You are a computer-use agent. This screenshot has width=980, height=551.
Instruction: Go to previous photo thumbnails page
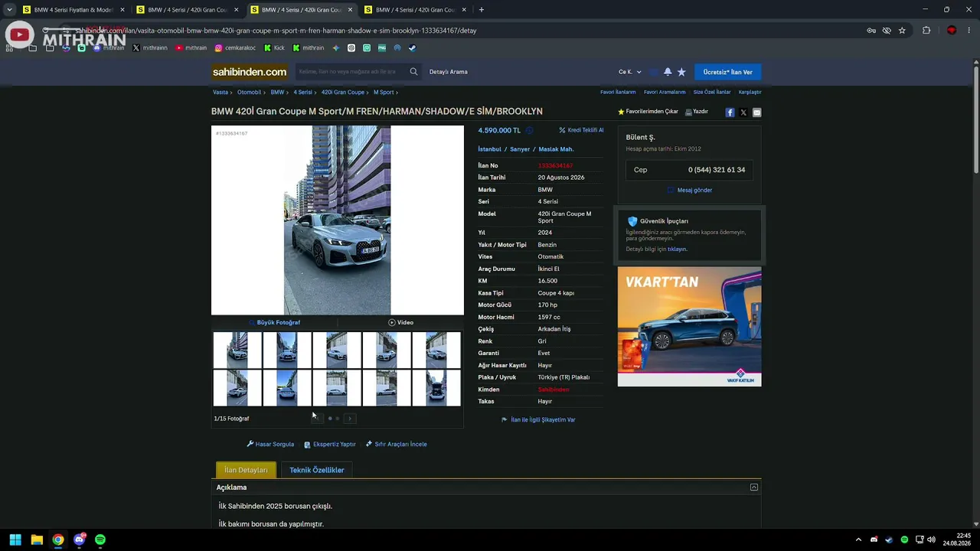click(x=317, y=419)
